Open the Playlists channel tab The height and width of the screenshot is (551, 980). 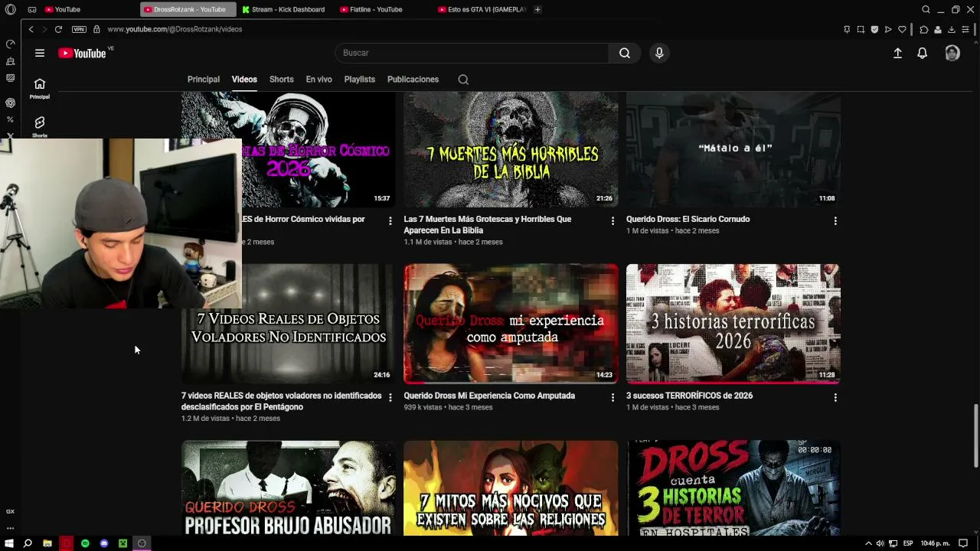360,80
